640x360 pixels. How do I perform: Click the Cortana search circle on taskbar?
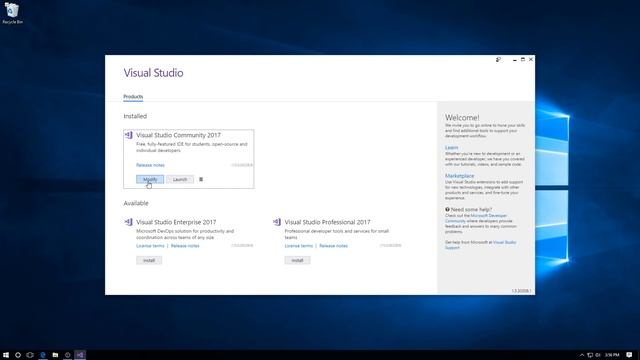18,355
